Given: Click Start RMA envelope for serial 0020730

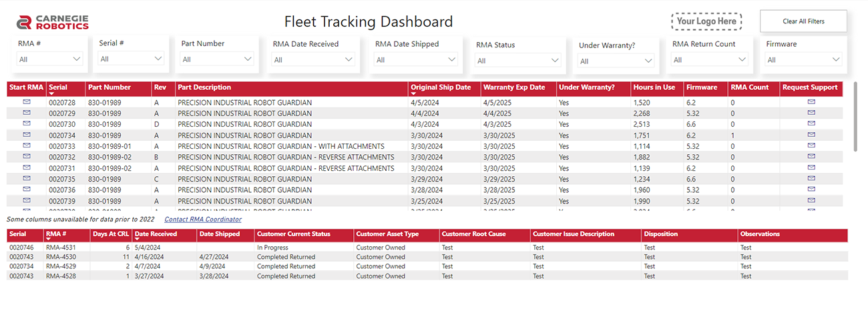Looking at the screenshot, I should tap(27, 124).
